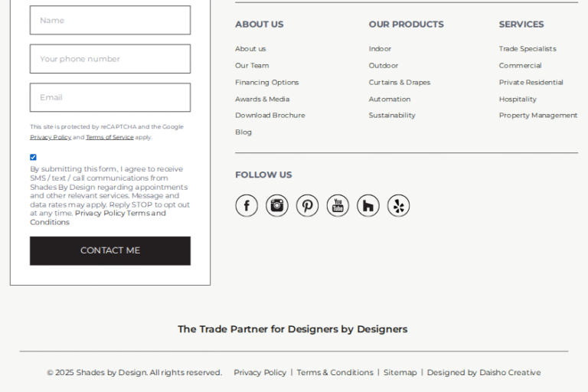588x392 pixels.
Task: Open the reCAPTCHA Terms of Service link
Action: [x=109, y=137]
